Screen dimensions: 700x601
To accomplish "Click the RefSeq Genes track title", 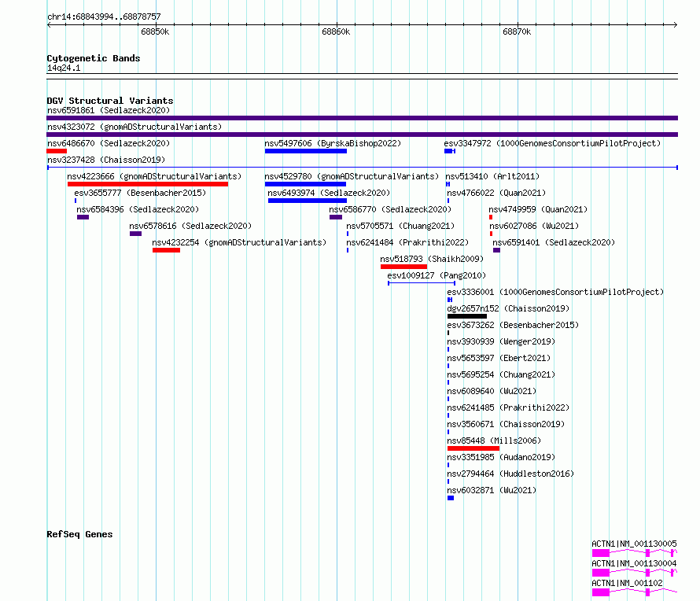I will click(79, 534).
